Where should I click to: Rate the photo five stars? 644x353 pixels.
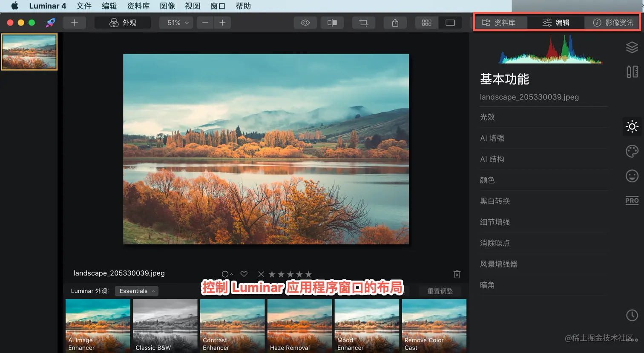(309, 274)
